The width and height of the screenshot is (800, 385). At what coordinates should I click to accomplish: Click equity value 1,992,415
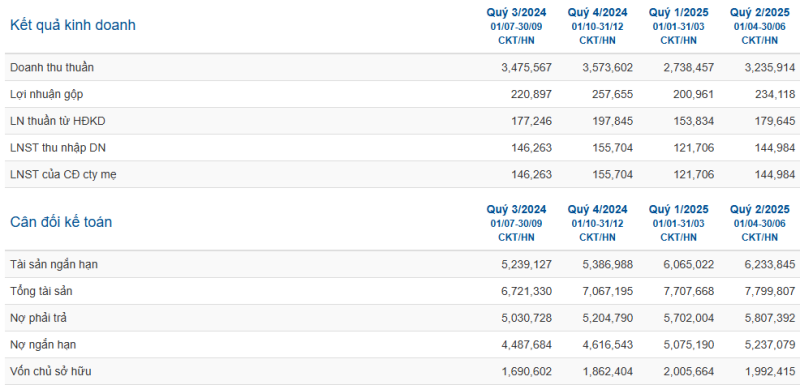[x=769, y=371]
